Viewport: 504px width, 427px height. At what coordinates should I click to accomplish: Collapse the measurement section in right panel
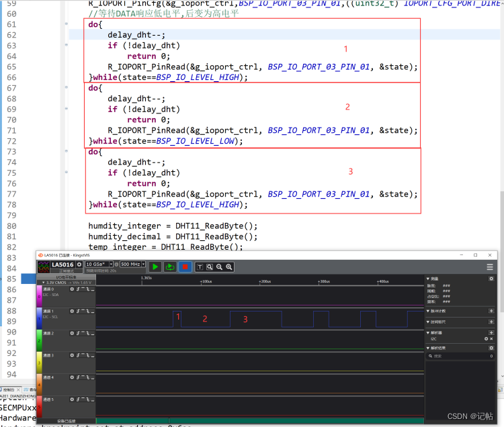click(x=428, y=279)
